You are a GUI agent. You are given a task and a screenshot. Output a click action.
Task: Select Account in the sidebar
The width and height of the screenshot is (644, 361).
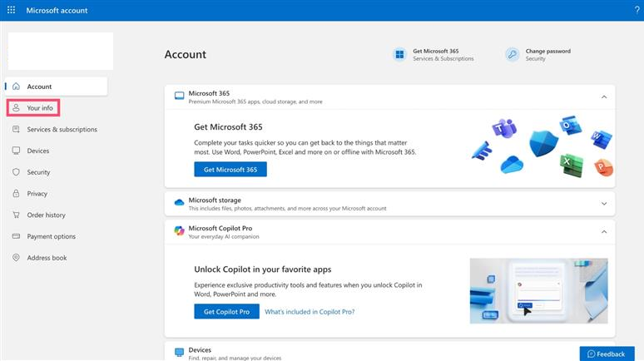point(57,87)
